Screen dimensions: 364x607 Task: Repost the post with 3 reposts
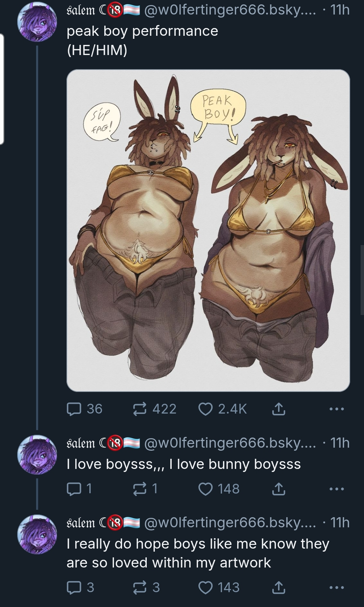(x=146, y=587)
